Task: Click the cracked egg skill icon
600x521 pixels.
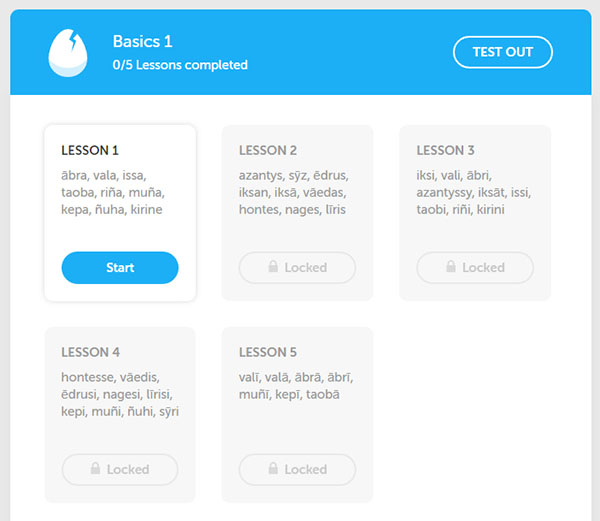Action: (68, 53)
